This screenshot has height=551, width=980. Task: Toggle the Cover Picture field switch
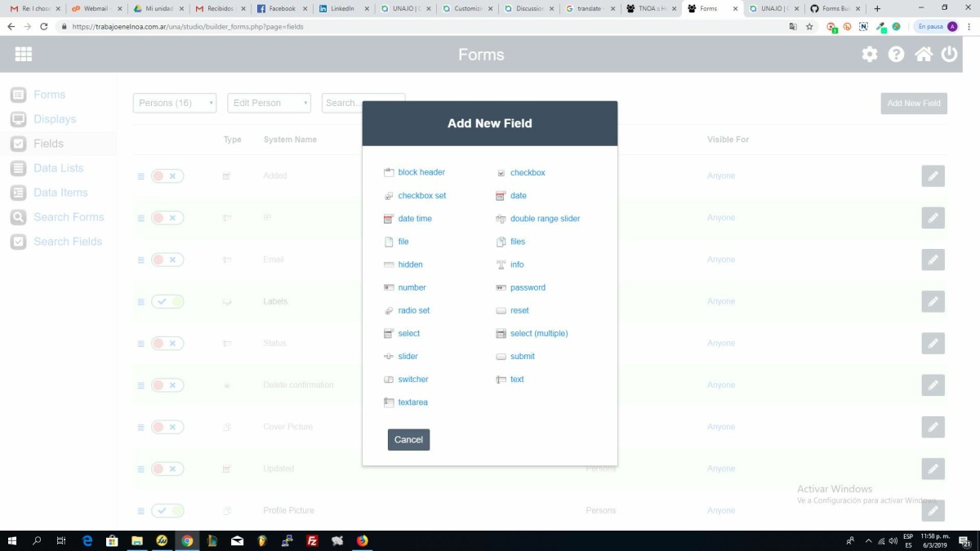[x=167, y=427]
